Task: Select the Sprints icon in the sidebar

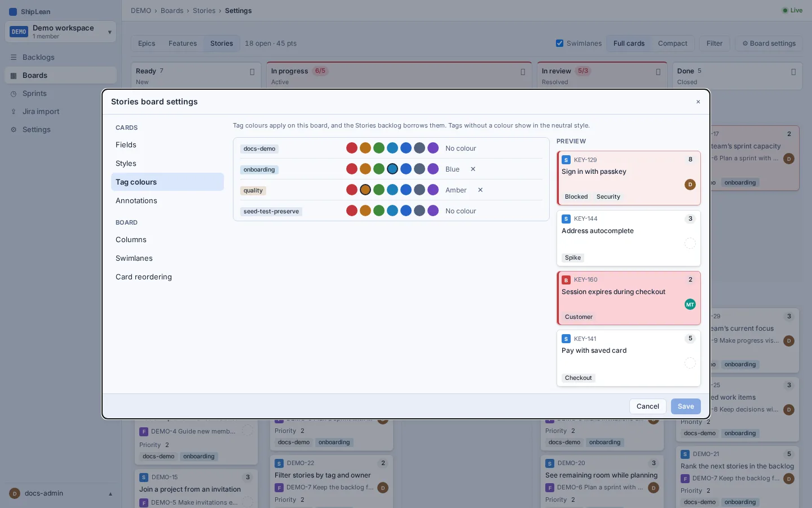Action: click(14, 94)
